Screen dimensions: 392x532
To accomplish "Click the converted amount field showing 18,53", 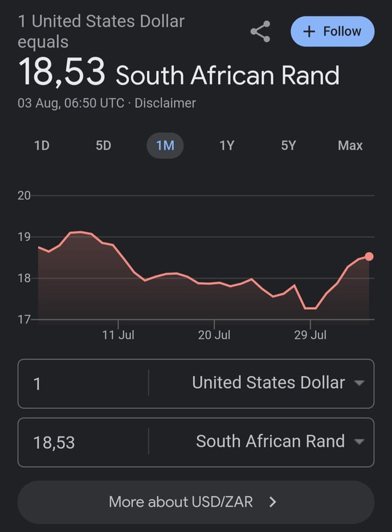I will tap(80, 442).
